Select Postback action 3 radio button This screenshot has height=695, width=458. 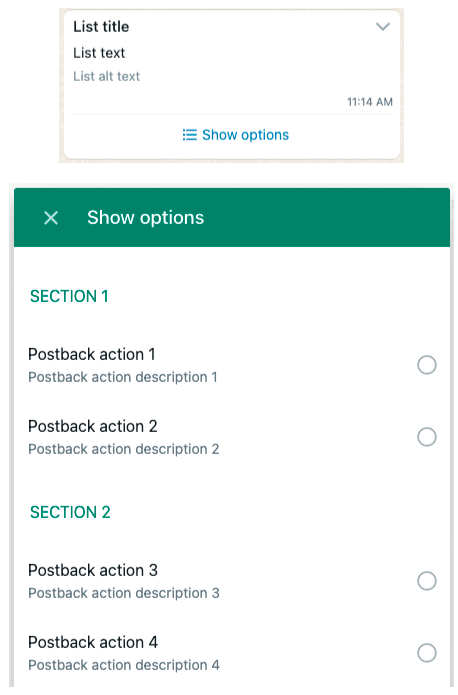coord(427,581)
